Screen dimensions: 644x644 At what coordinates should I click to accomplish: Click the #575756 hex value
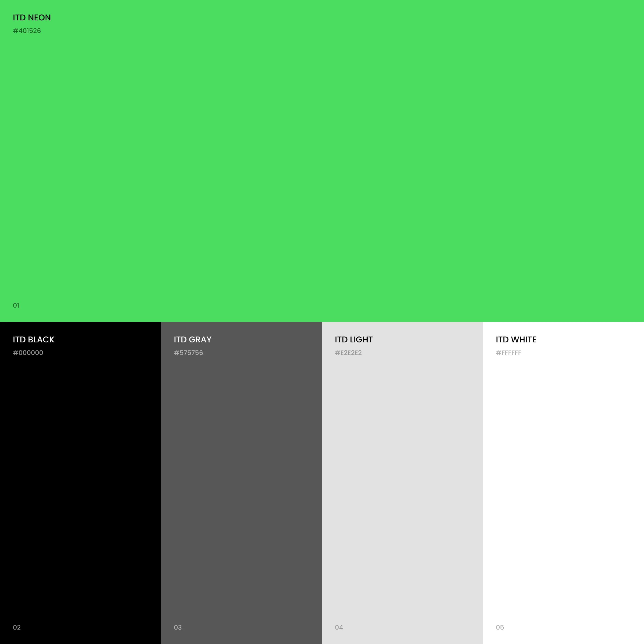(x=188, y=353)
